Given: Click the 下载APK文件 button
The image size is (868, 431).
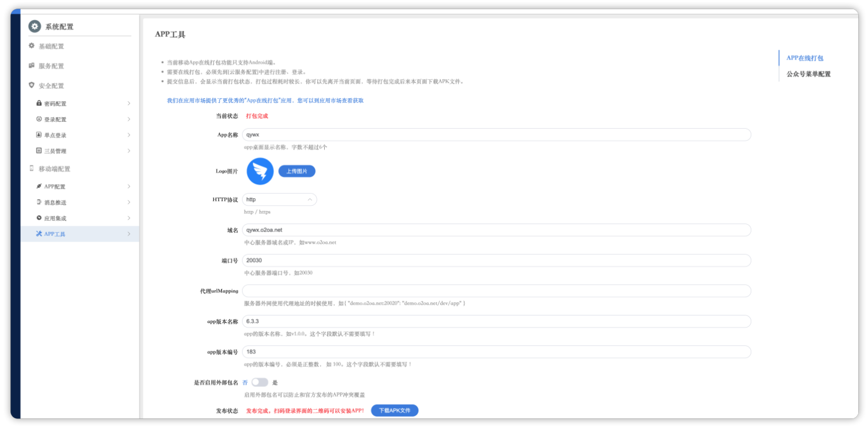Looking at the screenshot, I should click(x=394, y=410).
